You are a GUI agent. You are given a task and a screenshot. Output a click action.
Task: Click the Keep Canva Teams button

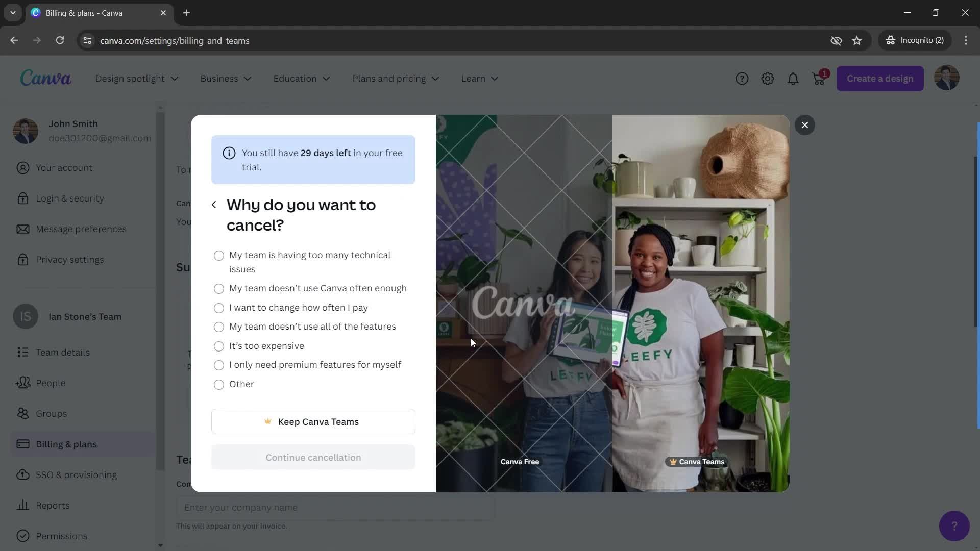pyautogui.click(x=313, y=421)
